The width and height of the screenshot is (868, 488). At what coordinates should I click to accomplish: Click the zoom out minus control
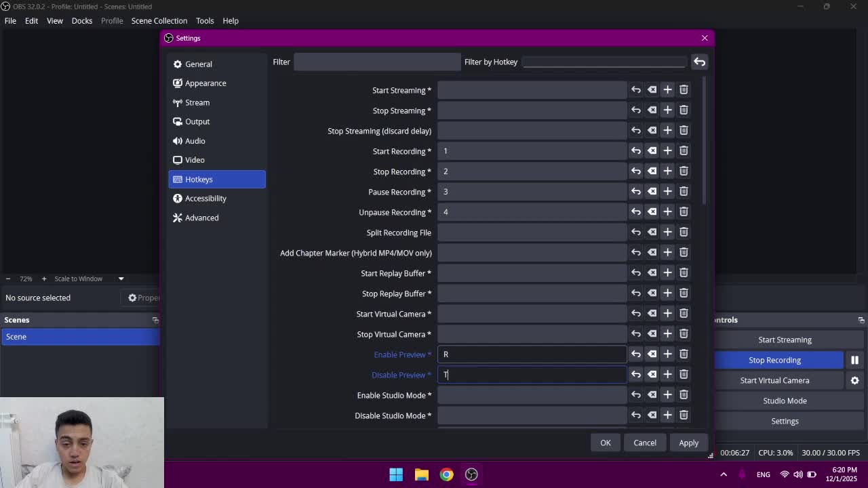7,278
